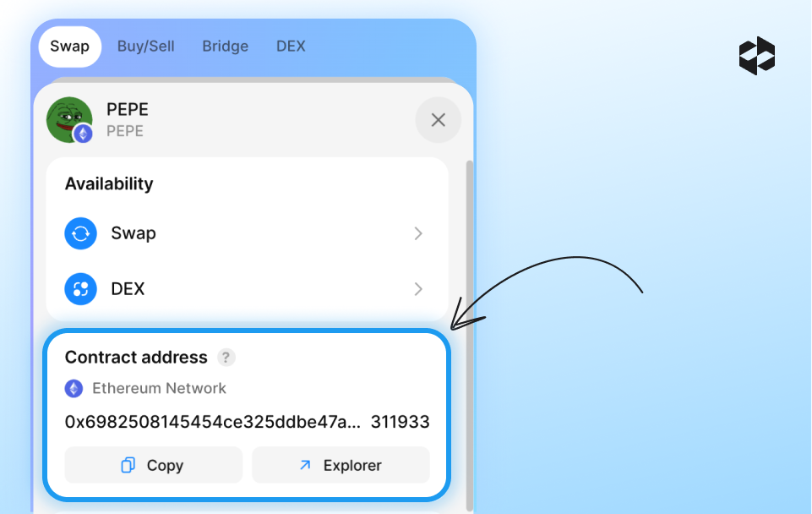Select the Bridge tab
This screenshot has height=514, width=812.
point(226,46)
